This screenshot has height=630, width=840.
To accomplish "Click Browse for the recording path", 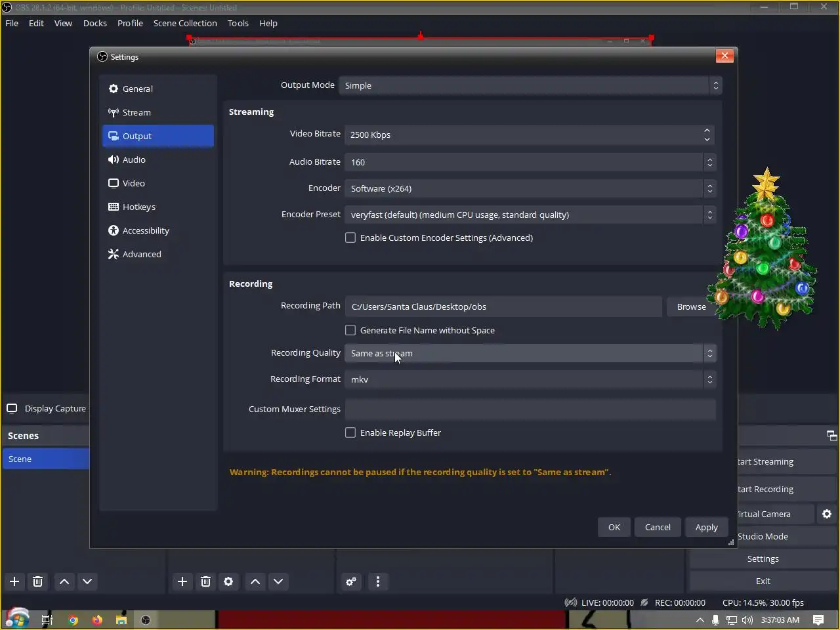I will [x=692, y=306].
